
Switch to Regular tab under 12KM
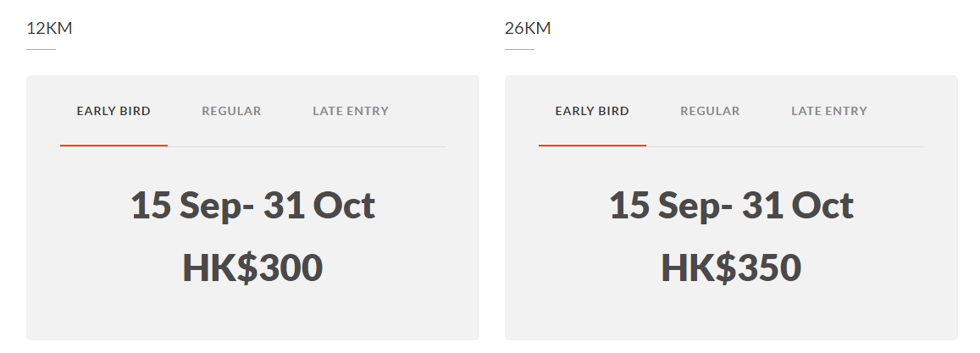(231, 111)
